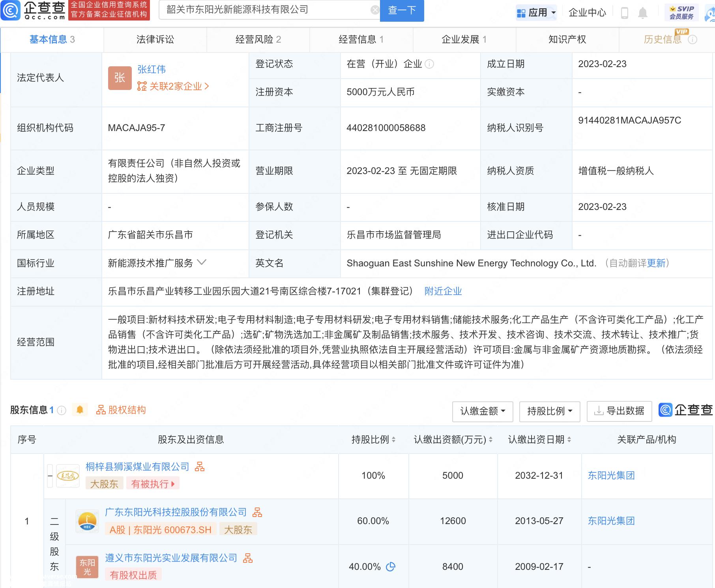Image resolution: width=715 pixels, height=588 pixels.
Task: Open structure icon after 广东东阳光科技控股股份有限公司
Action: 257,512
